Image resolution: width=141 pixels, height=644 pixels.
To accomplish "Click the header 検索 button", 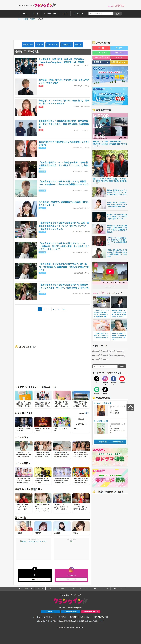I will (x=118, y=14).
